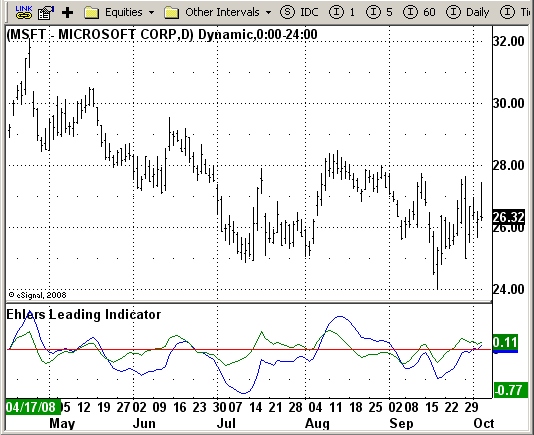Click the LINK chain icon

[24, 12]
